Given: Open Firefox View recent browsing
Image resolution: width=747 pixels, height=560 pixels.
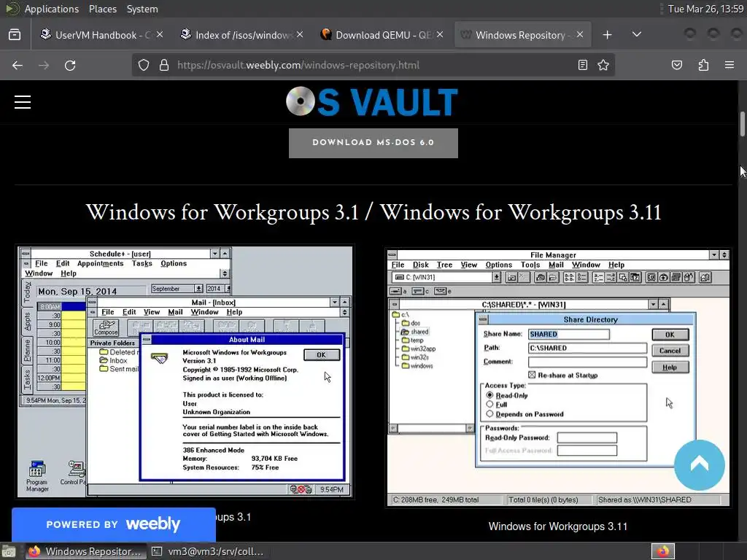Looking at the screenshot, I should [x=15, y=35].
